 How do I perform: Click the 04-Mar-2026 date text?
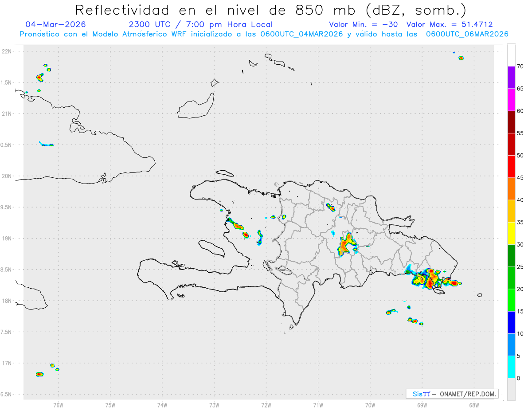56,24
